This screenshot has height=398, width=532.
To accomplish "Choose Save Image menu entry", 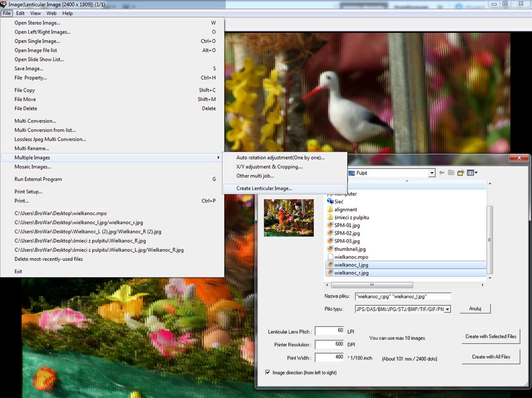I will click(112, 69).
